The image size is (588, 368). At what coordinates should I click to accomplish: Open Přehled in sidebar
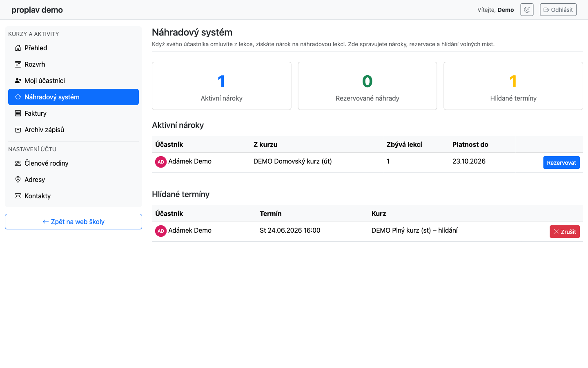(x=73, y=48)
